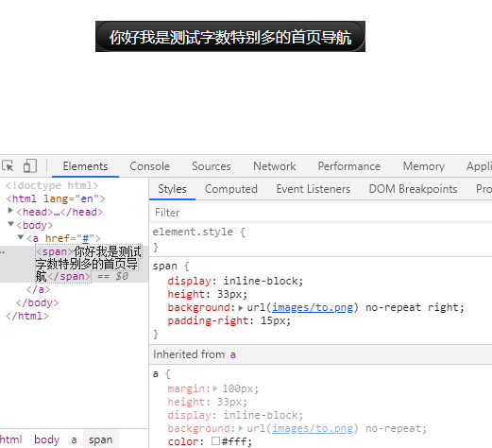
Task: Click the white #fff color swatch
Action: click(x=215, y=441)
